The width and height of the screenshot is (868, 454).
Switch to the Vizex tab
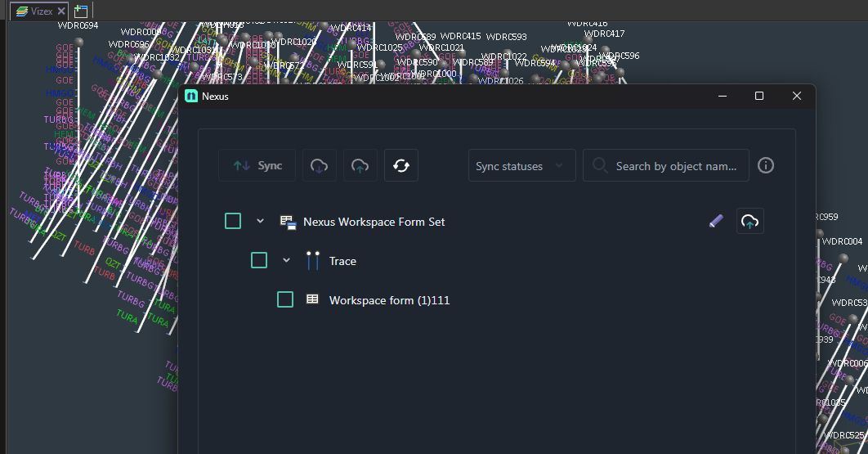tap(37, 11)
